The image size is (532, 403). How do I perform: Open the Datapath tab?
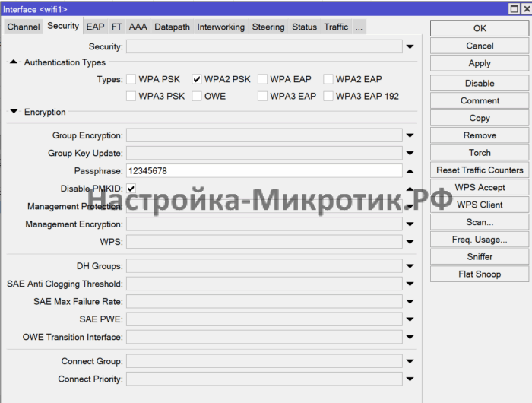172,27
